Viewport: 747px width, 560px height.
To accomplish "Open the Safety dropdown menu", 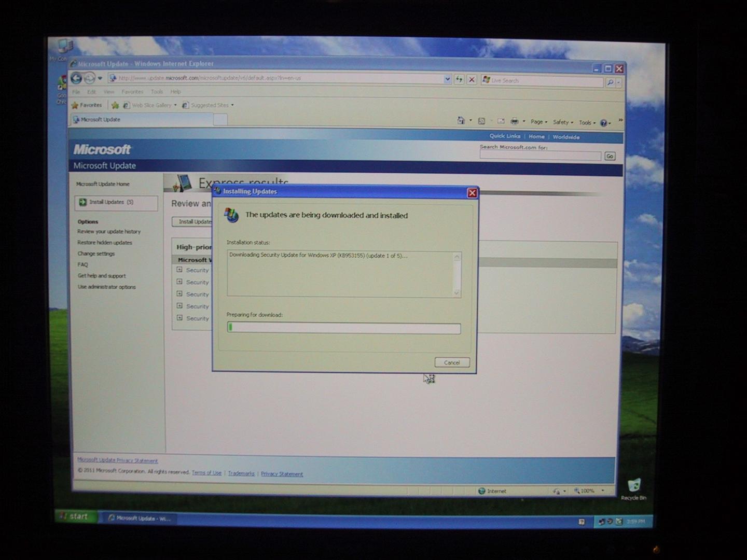I will coord(563,122).
